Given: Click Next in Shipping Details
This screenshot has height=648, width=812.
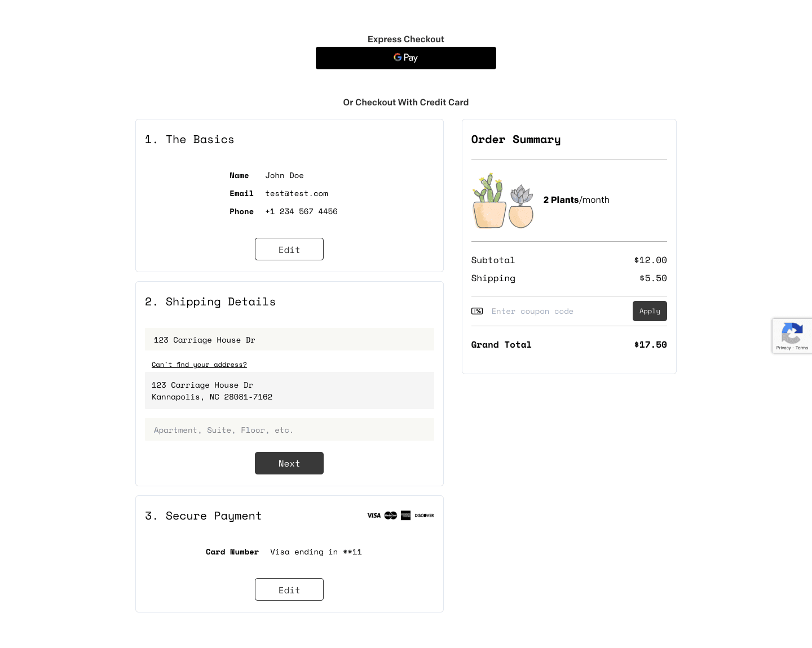Looking at the screenshot, I should 289,463.
